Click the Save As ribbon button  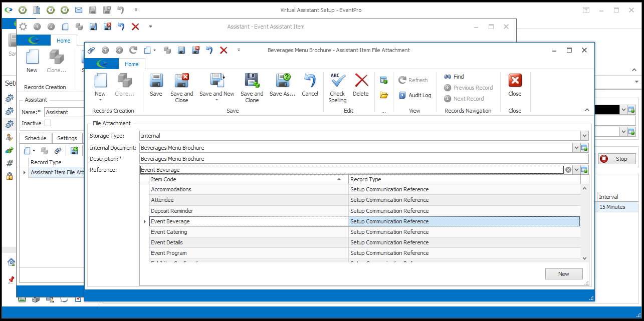click(282, 85)
